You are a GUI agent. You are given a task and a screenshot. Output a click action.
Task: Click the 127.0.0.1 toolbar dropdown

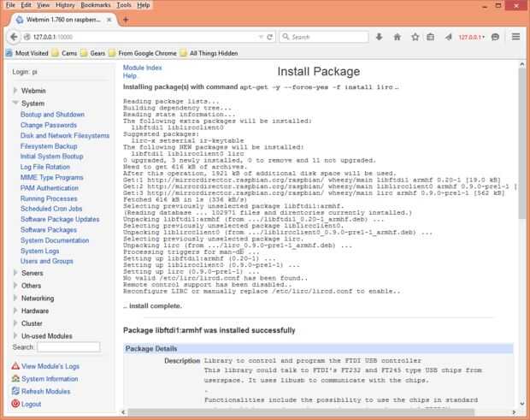coord(472,37)
